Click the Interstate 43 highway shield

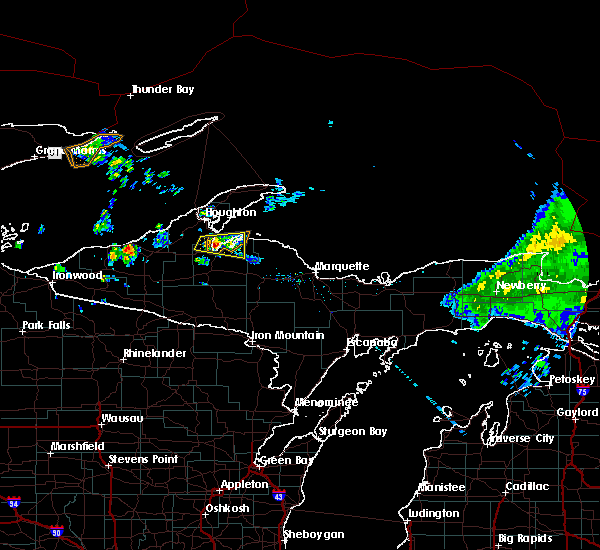click(x=279, y=496)
